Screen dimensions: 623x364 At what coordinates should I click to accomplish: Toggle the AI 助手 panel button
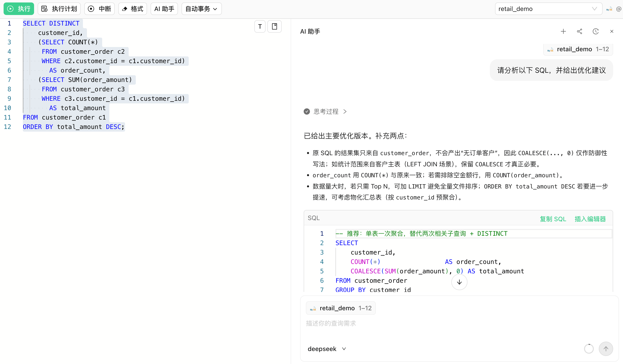tap(164, 9)
